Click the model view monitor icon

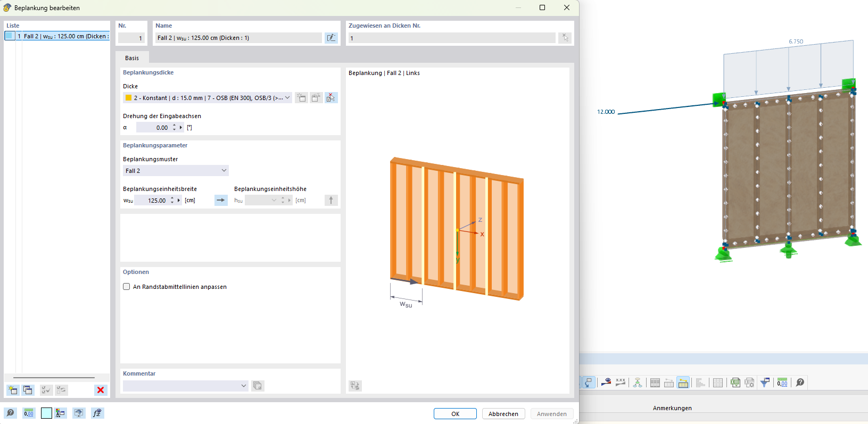pos(79,413)
